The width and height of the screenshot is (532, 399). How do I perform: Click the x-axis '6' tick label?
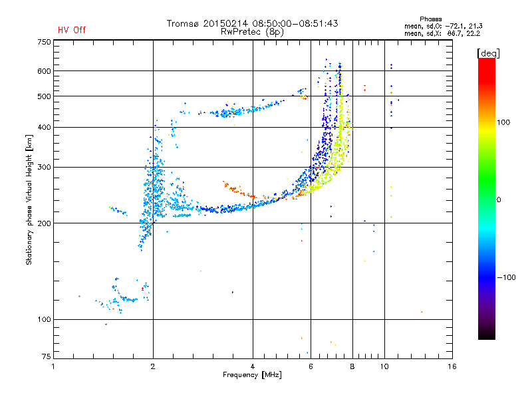tap(311, 366)
